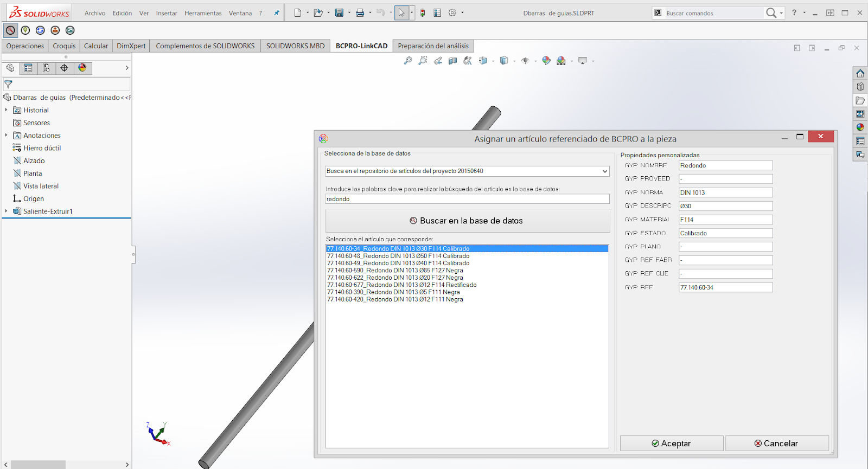Switch to Preparación del análisis tab

pos(433,46)
